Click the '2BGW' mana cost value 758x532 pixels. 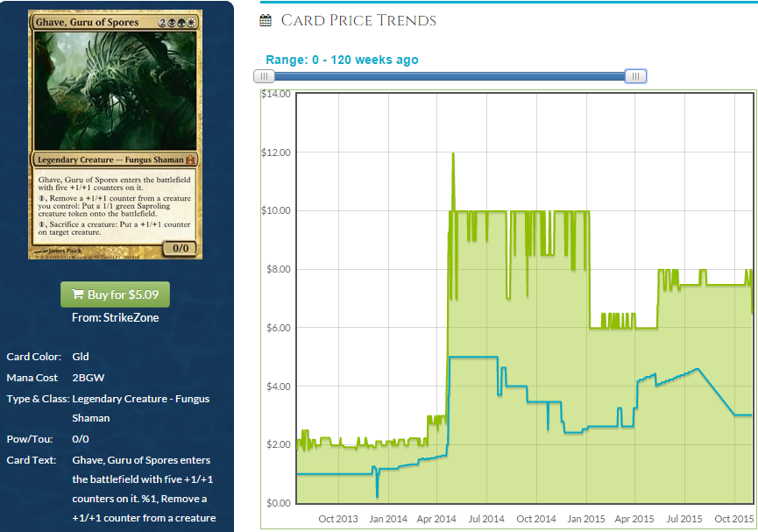point(88,378)
